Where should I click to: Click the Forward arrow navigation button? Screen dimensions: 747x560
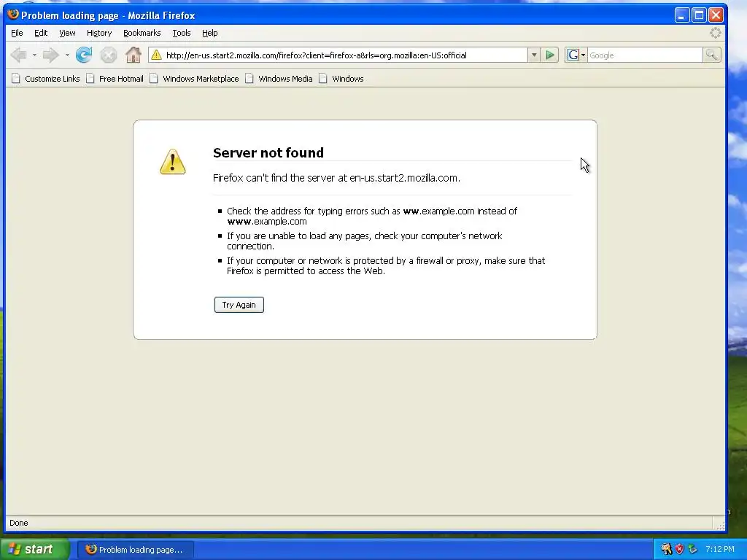coord(50,55)
